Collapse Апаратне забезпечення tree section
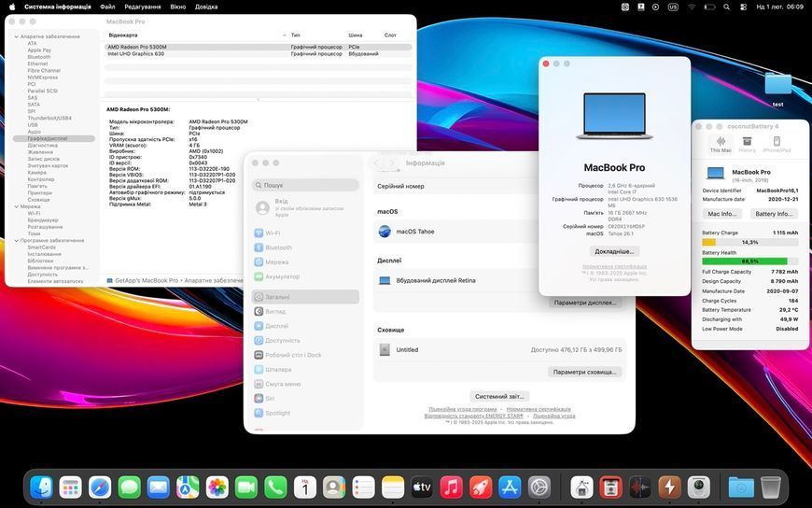This screenshot has height=508, width=812. 17,36
